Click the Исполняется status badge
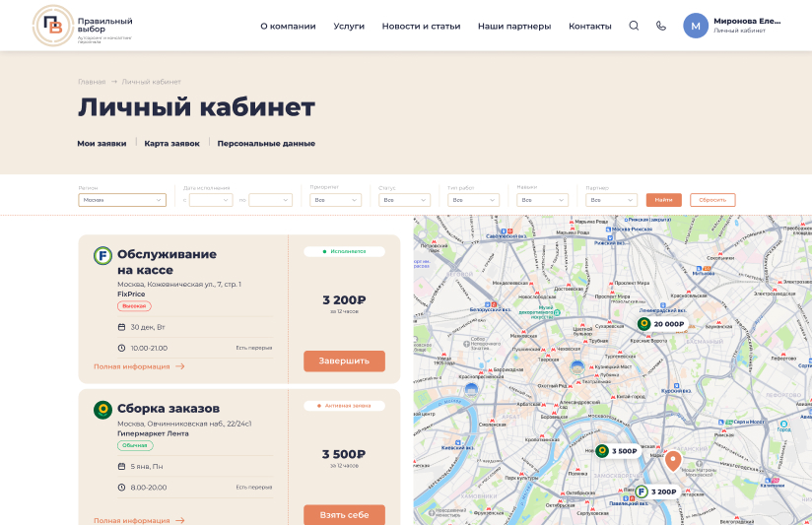Image resolution: width=812 pixels, height=525 pixels. 344,251
